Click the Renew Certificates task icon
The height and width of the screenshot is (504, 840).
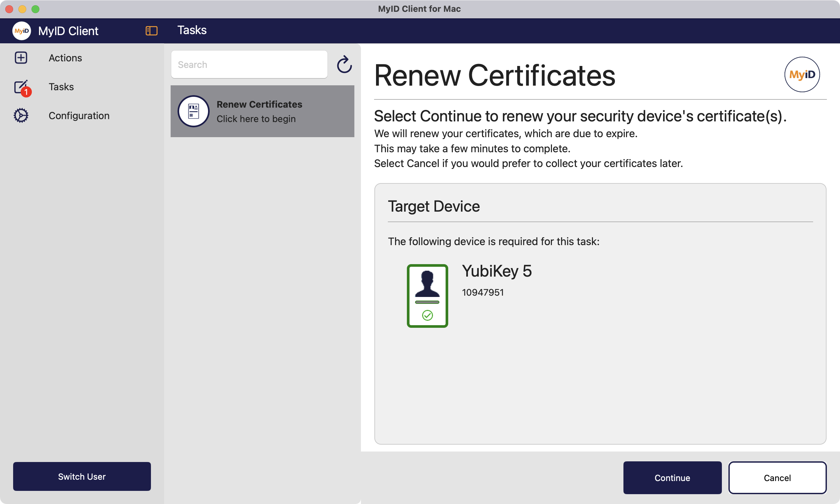pyautogui.click(x=194, y=111)
